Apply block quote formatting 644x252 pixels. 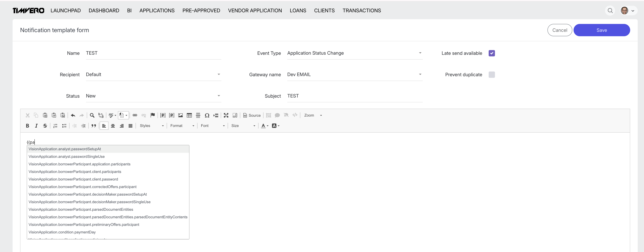click(94, 126)
